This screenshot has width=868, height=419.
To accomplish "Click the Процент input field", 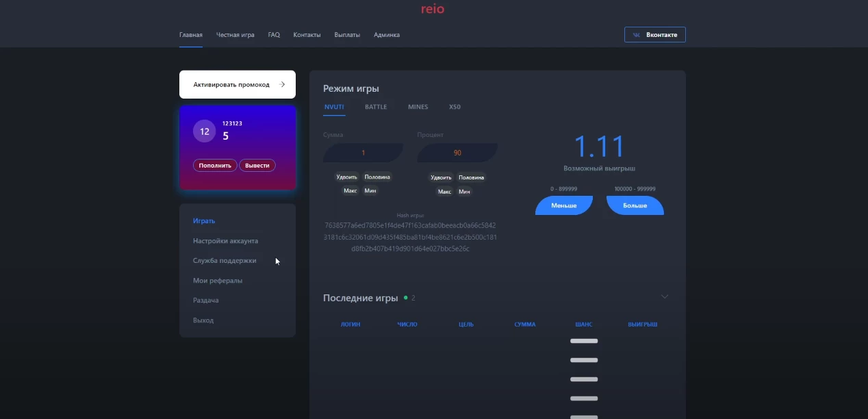I will point(457,153).
